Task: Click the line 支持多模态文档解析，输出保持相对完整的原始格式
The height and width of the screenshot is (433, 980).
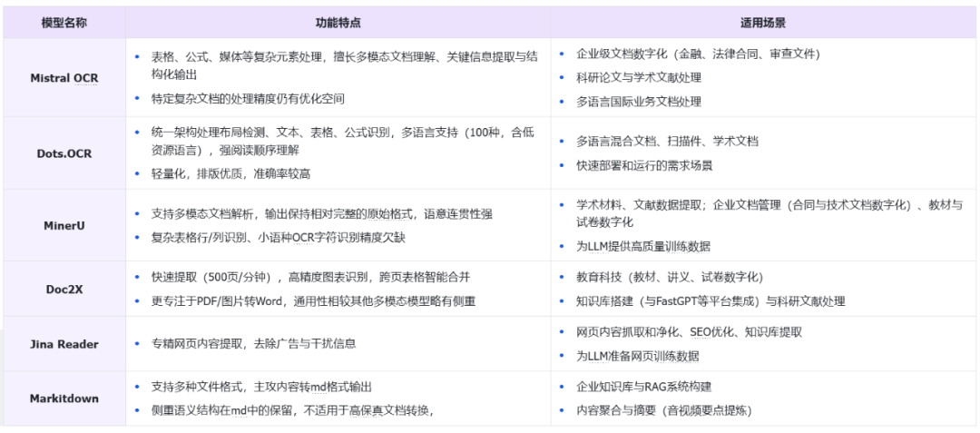Action: point(322,213)
